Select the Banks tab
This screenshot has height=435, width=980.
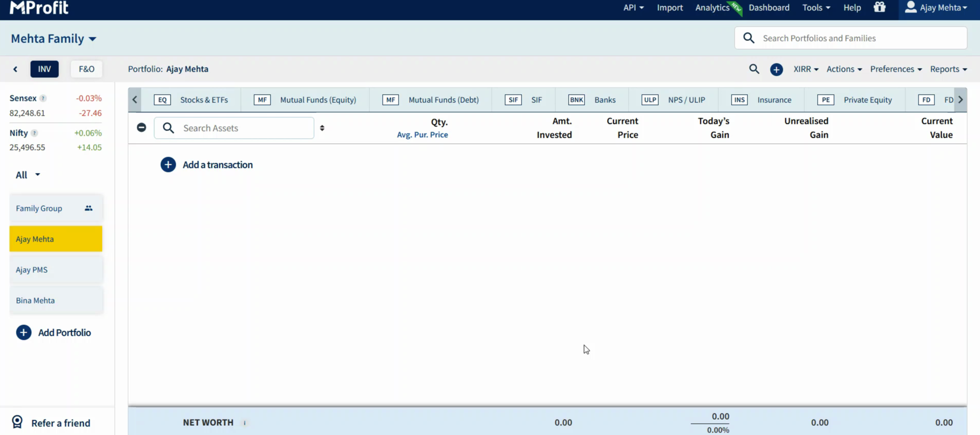pyautogui.click(x=592, y=100)
